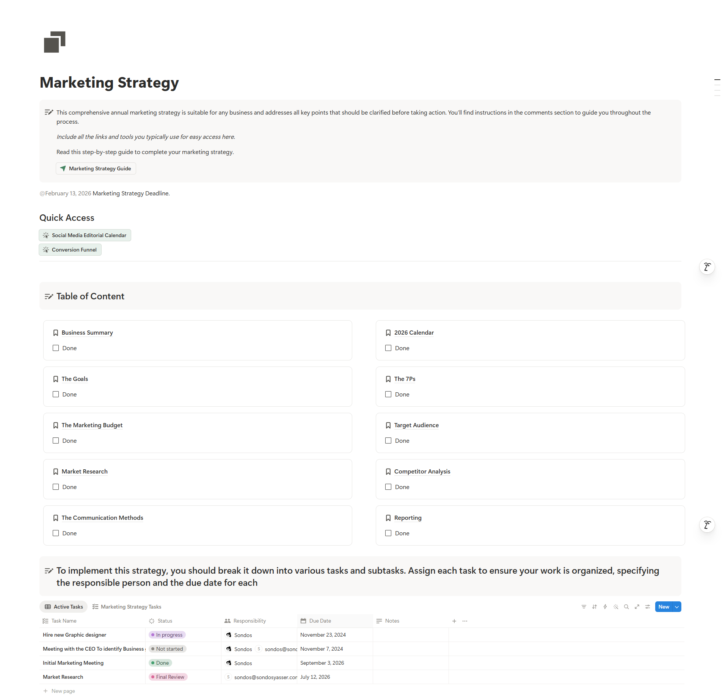728x700 pixels.
Task: Click the November 23, 2024 due date cell
Action: (335, 635)
